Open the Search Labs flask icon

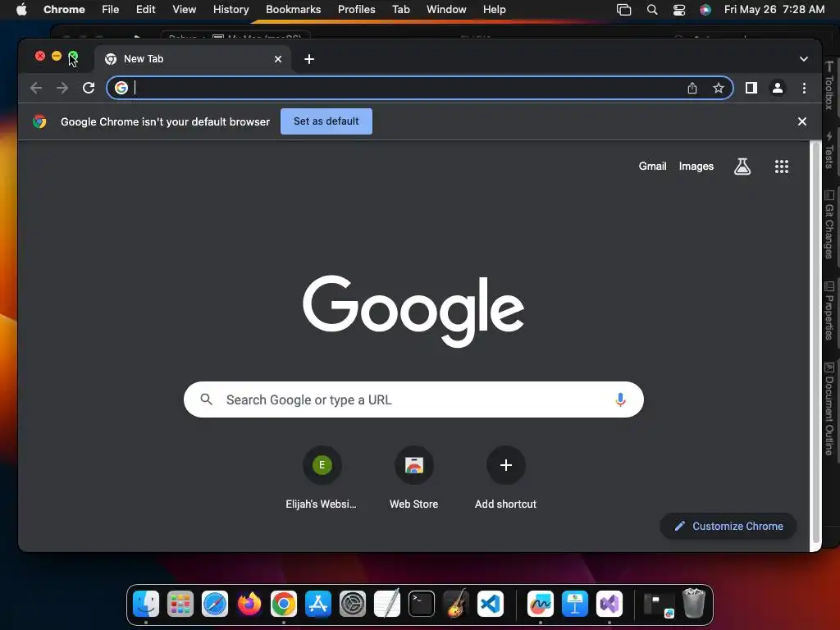tap(742, 167)
